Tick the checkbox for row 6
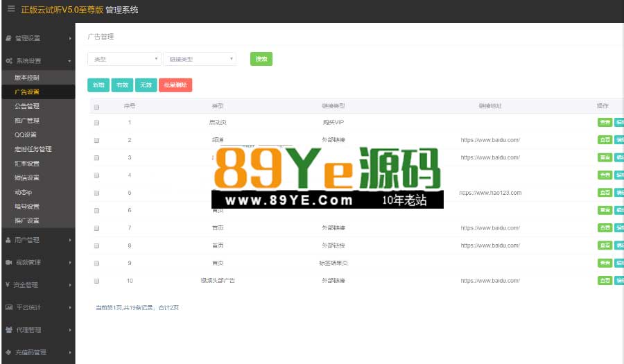The width and height of the screenshot is (624, 364). [96, 211]
